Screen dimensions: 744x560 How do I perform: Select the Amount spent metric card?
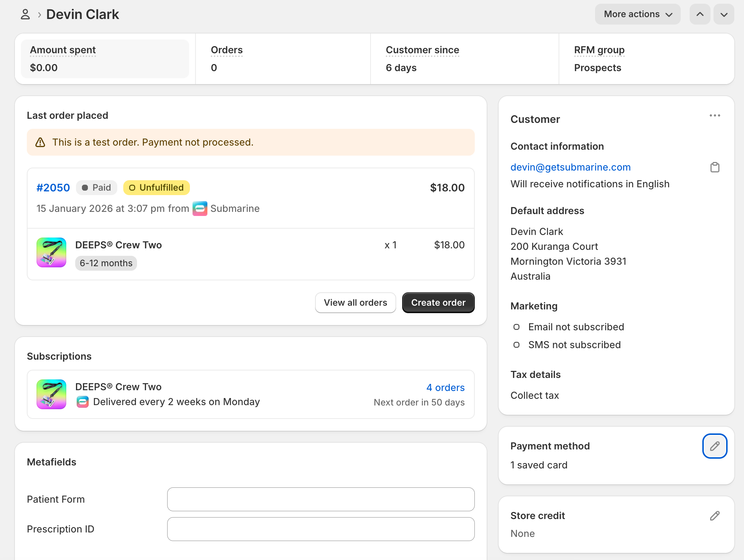click(x=105, y=59)
